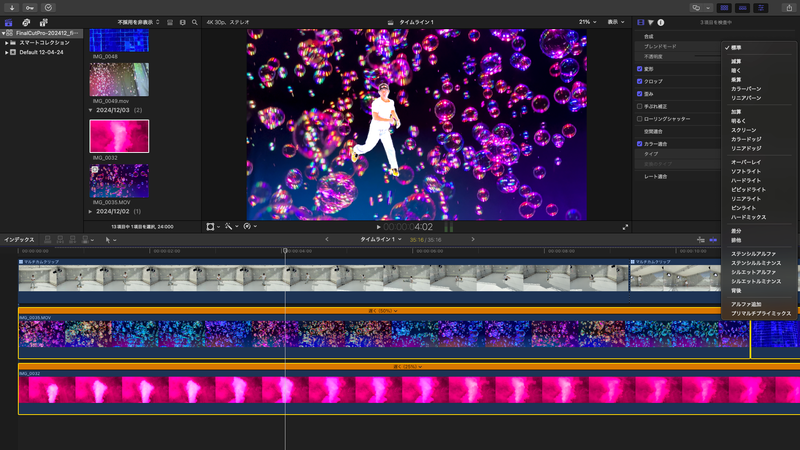Screen dimensions: 800x450
Task: Expand the スマートコレクション folder
Action: [7, 43]
